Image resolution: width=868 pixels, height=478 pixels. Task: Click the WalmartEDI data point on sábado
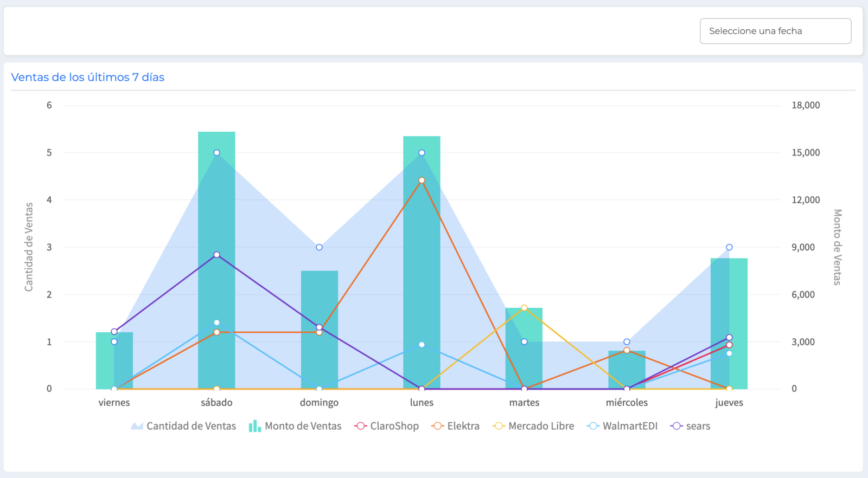pos(216,322)
